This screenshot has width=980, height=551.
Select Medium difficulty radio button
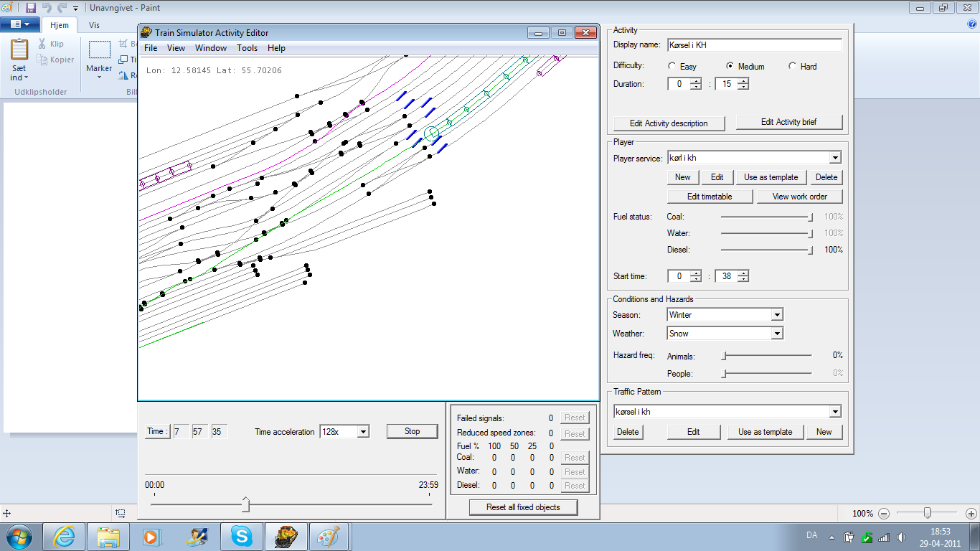730,67
